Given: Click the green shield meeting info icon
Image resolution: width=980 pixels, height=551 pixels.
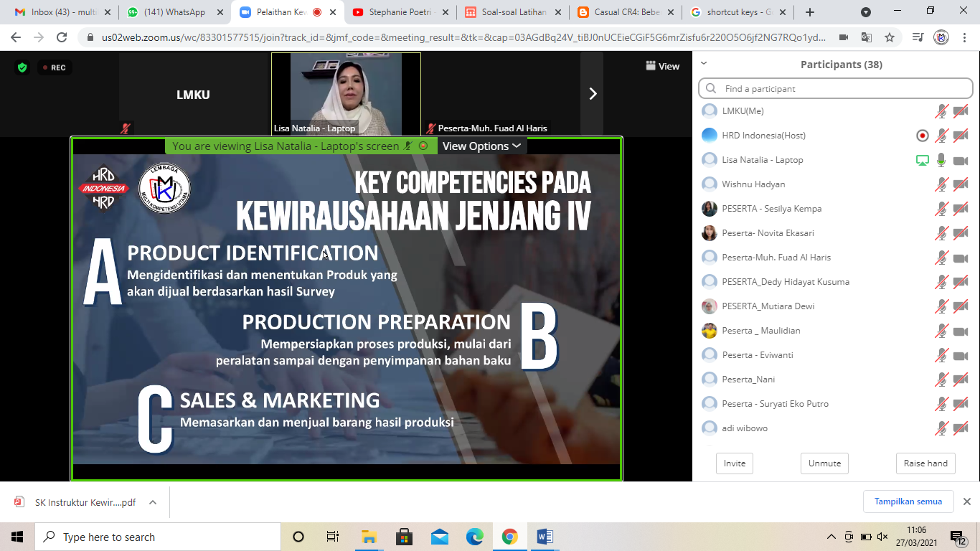Looking at the screenshot, I should tap(22, 67).
